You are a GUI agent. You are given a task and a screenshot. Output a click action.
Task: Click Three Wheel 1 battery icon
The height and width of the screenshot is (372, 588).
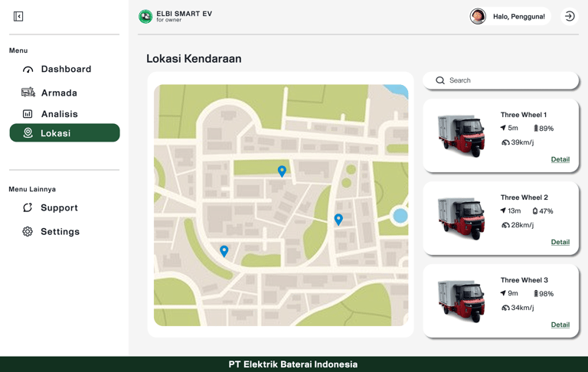tap(536, 129)
